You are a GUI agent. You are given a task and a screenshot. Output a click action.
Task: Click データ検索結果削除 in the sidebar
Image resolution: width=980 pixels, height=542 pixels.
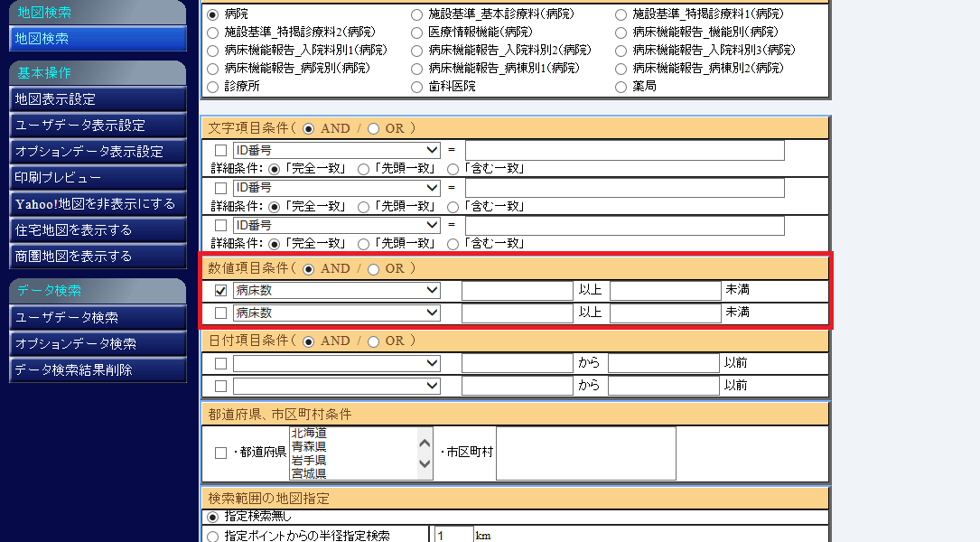tap(98, 370)
